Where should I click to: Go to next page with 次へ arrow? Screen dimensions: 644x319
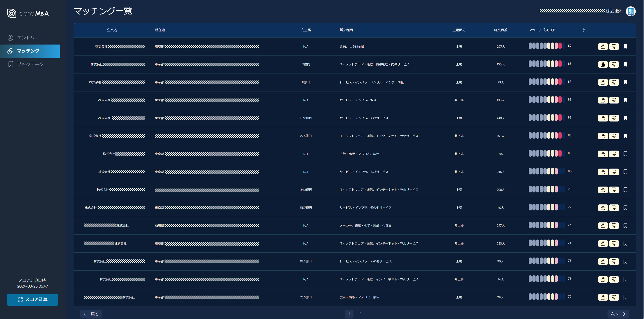click(x=618, y=314)
